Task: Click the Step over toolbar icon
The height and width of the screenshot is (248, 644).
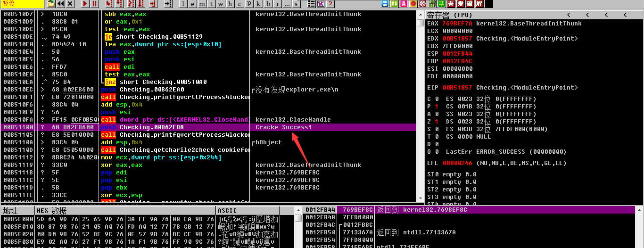Action: click(119, 4)
